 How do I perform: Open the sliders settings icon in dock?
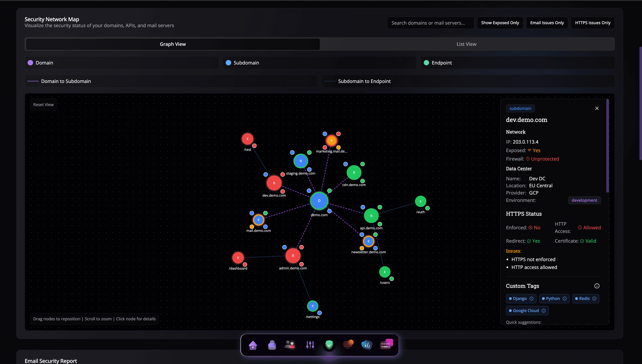pos(310,345)
